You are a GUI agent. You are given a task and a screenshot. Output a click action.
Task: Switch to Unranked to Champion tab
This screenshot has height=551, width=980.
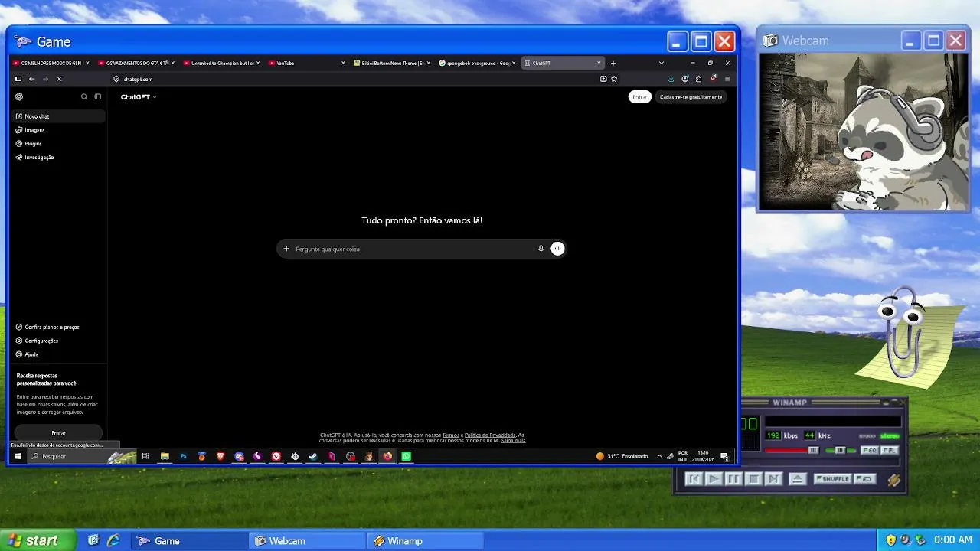click(222, 63)
